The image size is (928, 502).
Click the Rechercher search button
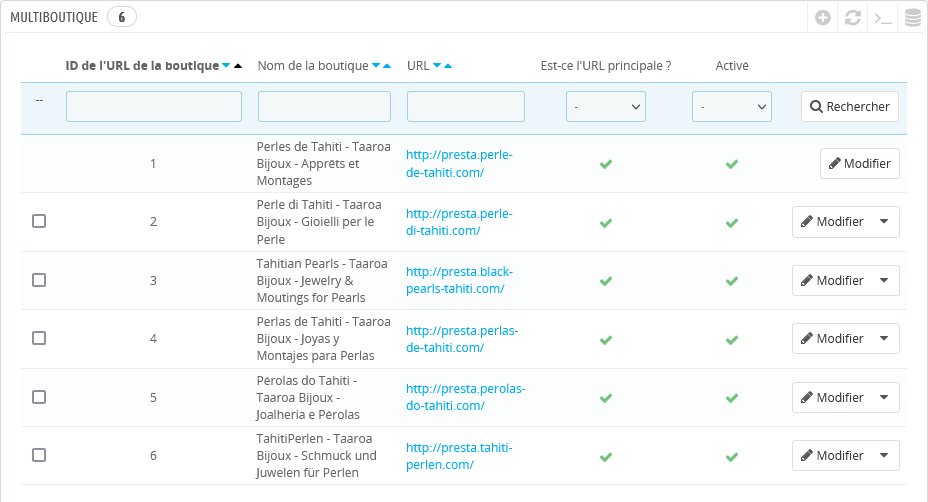coord(850,107)
